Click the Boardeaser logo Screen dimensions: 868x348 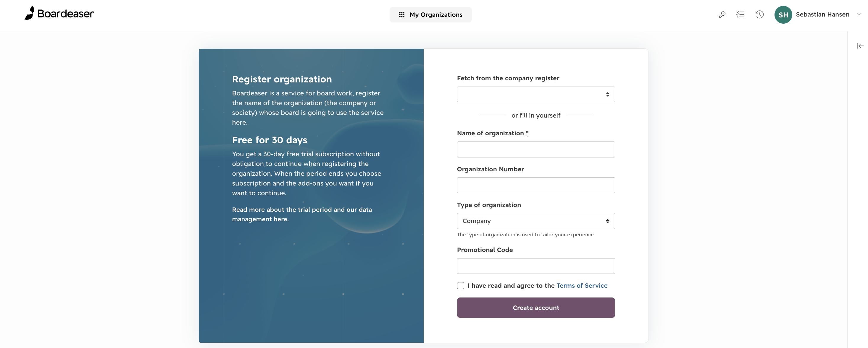tap(59, 13)
